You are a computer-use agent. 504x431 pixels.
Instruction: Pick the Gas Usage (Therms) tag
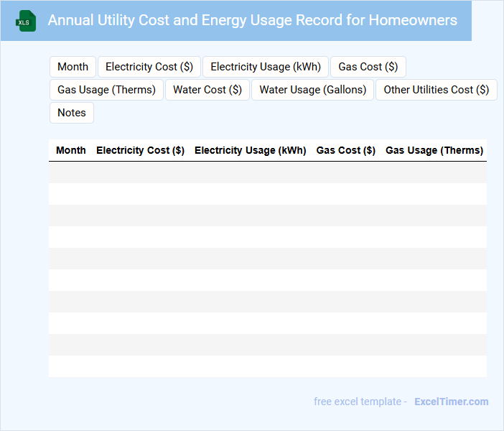click(x=106, y=90)
